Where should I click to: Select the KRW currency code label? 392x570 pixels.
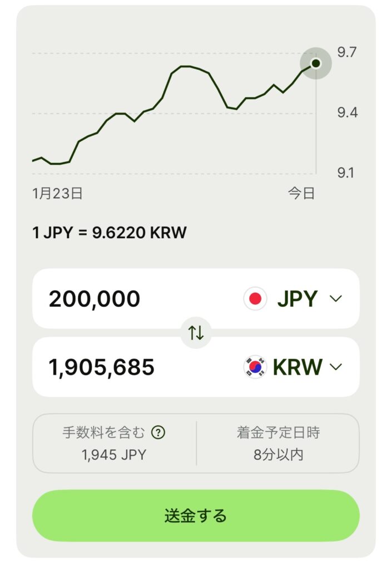(x=297, y=367)
